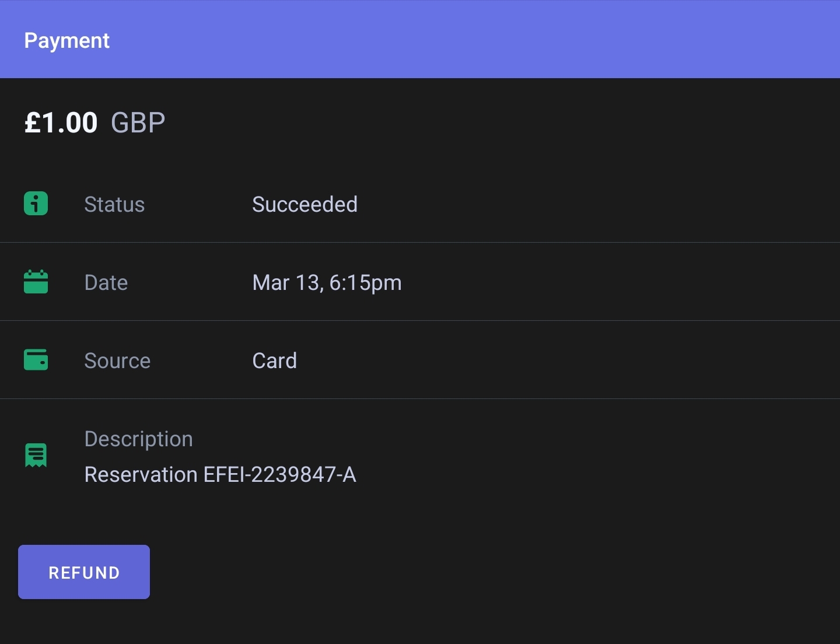Click the purple Payment header bar
The image size is (840, 644).
click(420, 39)
